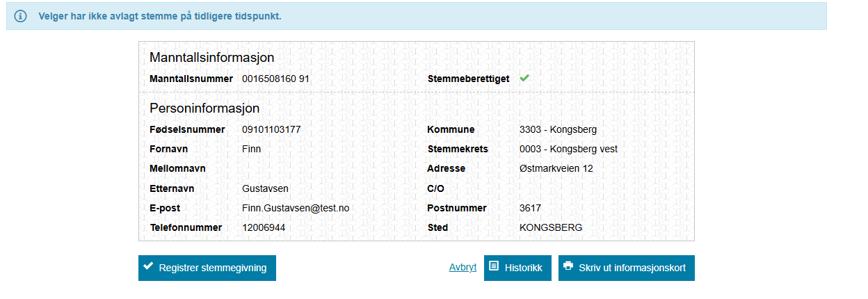Click the Kommune value 3303 - Kongsberg
Image resolution: width=868 pixels, height=299 pixels.
tap(558, 129)
